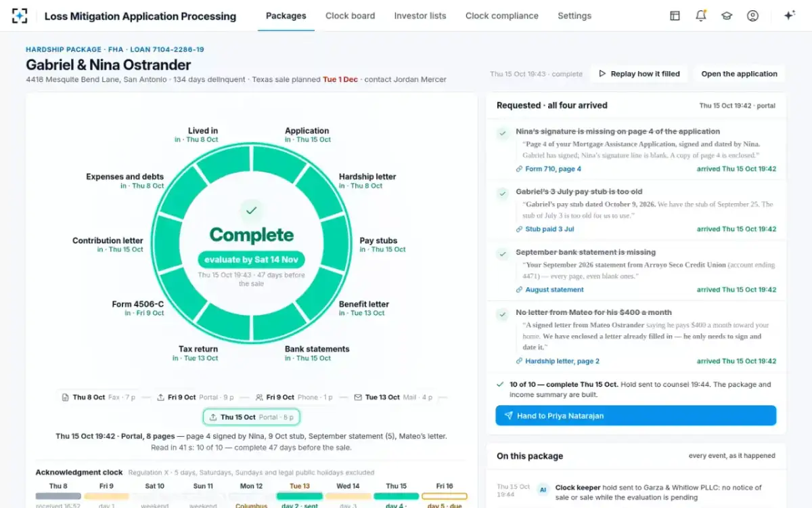Go to Settings tab
The image size is (812, 508).
coord(574,16)
